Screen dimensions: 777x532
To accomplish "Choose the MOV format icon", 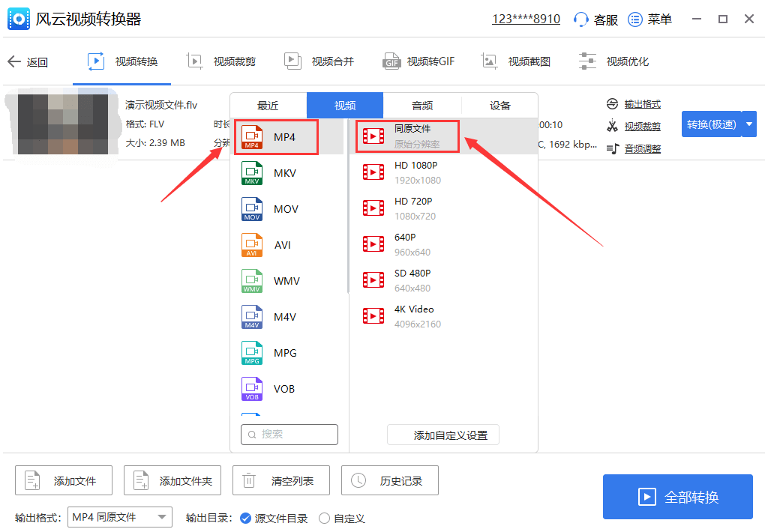I will pos(252,209).
